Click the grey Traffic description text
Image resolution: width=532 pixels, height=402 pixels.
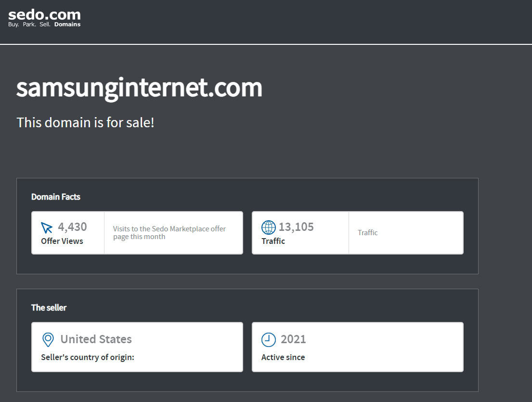pyautogui.click(x=367, y=232)
